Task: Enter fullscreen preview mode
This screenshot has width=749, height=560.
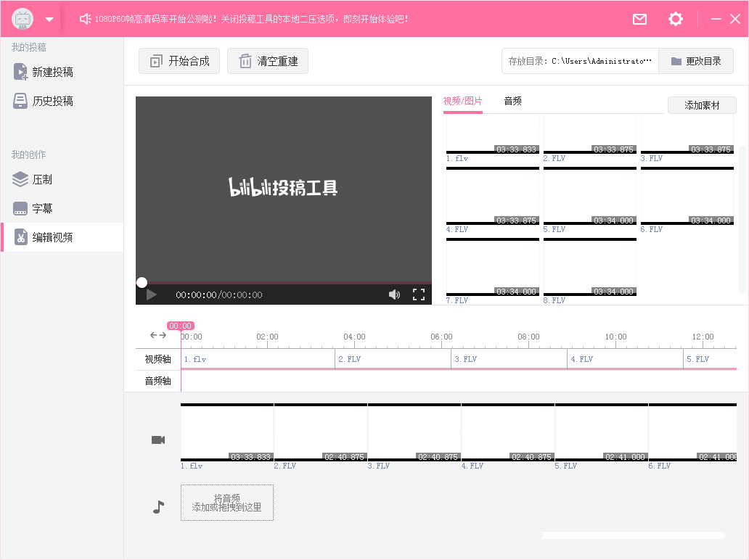Action: (x=419, y=295)
